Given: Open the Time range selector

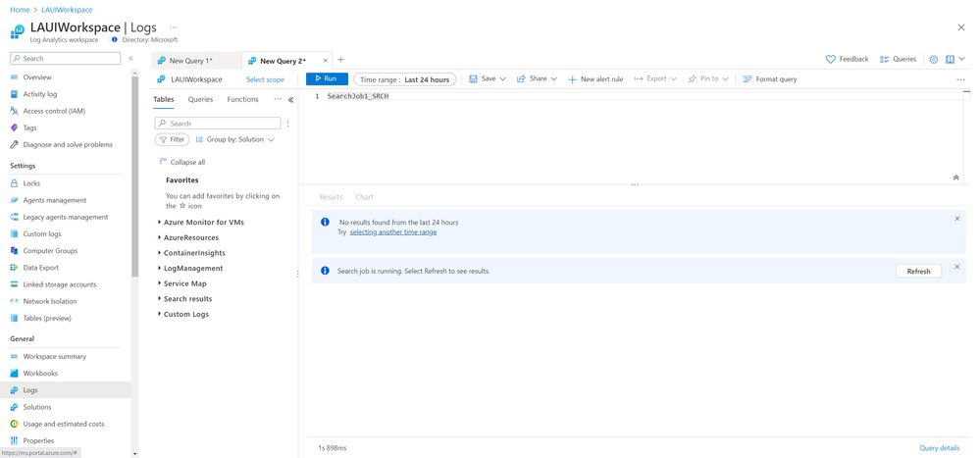Looking at the screenshot, I should click(x=405, y=79).
